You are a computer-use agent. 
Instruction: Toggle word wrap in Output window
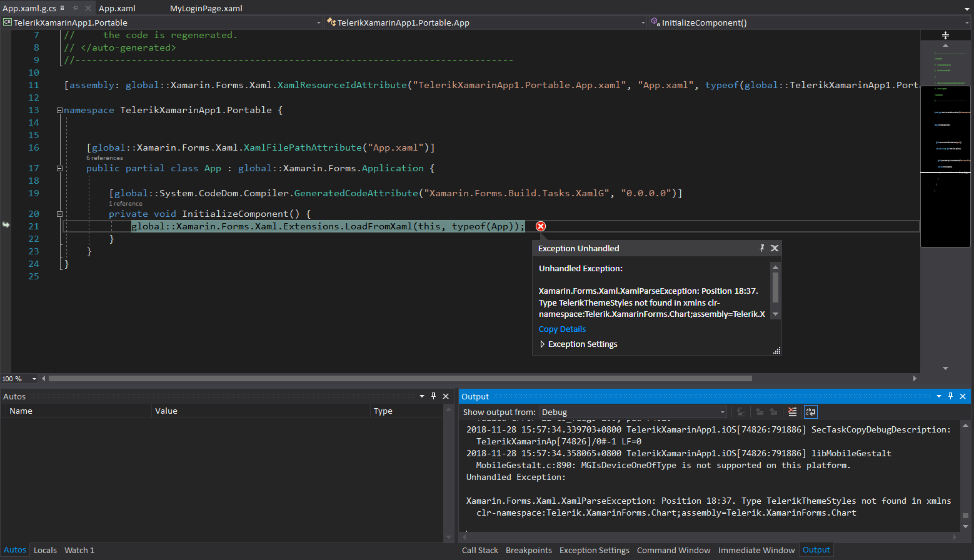(810, 412)
